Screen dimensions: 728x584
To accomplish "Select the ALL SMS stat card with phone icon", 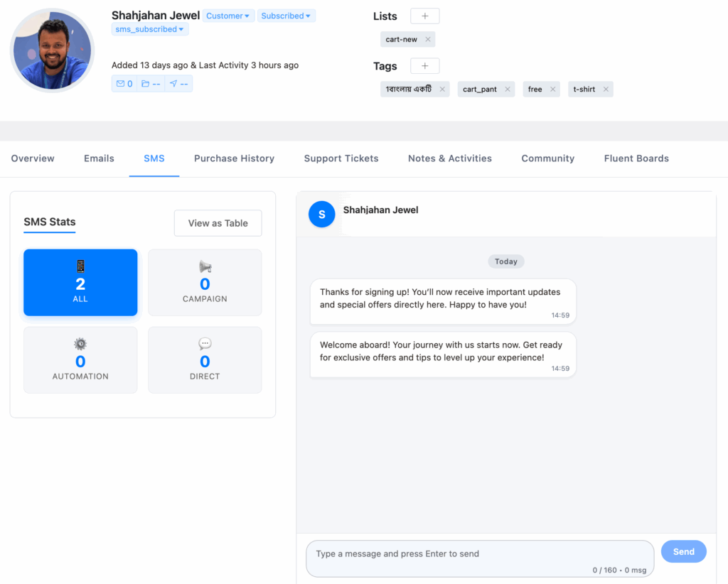I will tap(80, 282).
